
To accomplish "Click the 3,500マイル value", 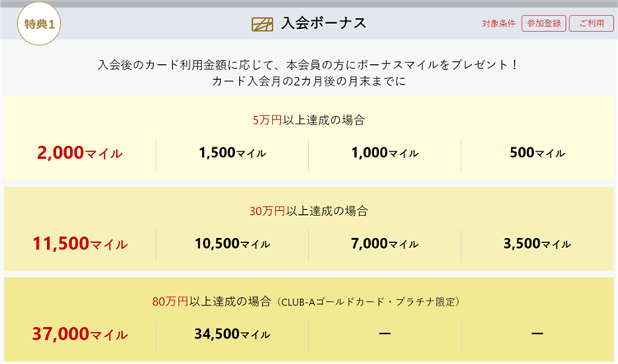I will (x=537, y=244).
